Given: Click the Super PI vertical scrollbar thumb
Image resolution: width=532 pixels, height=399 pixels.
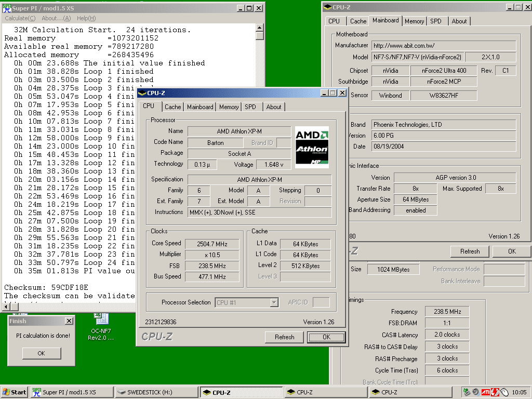Looking at the screenshot, I should pos(260,36).
